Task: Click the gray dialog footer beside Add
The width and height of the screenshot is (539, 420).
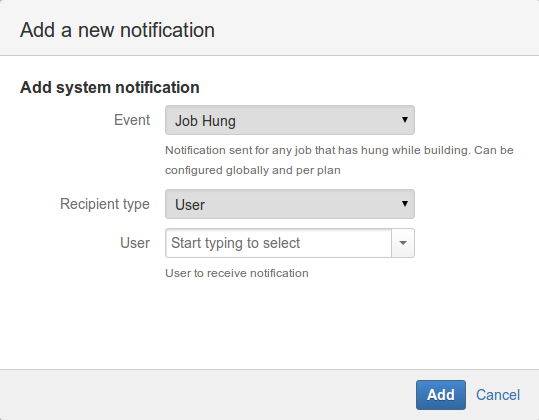Action: tap(206, 395)
